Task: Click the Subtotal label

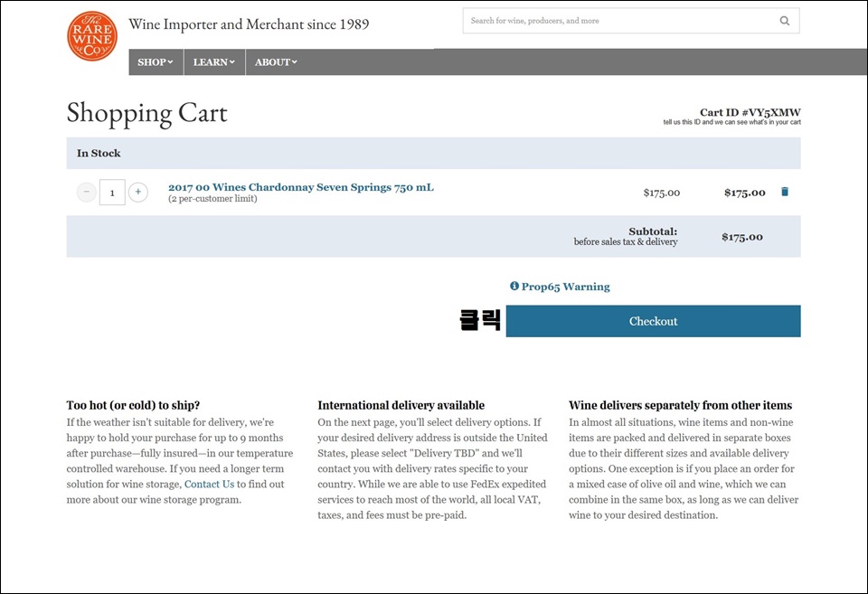Action: [x=653, y=231]
